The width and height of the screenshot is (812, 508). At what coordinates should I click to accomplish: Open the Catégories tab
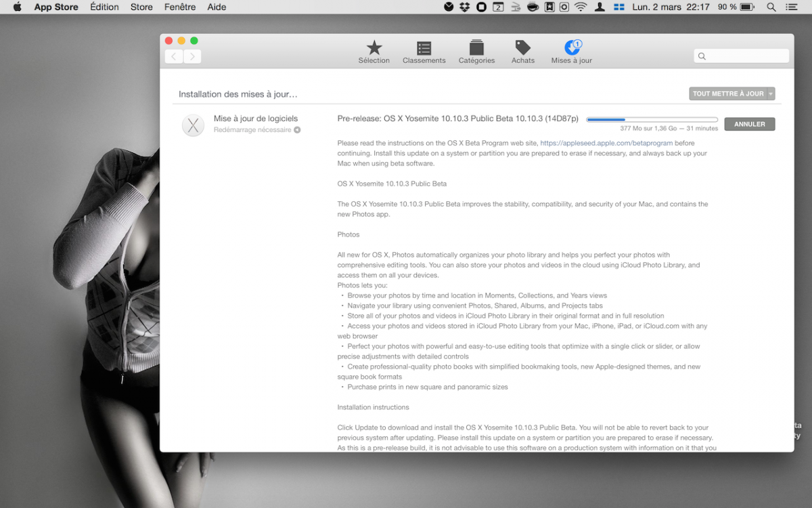(476, 52)
